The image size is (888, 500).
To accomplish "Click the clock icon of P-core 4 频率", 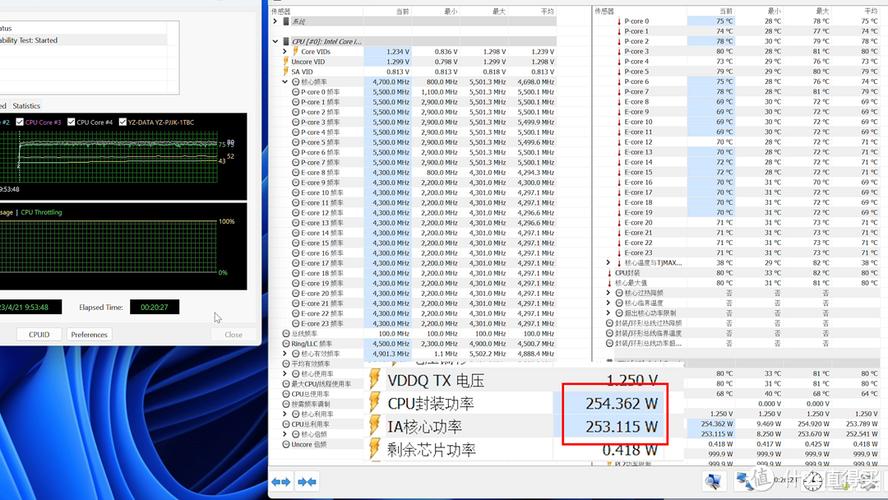I will tap(295, 132).
